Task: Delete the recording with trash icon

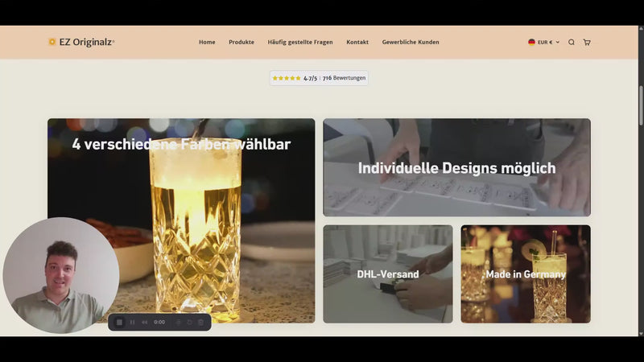Action: click(200, 322)
